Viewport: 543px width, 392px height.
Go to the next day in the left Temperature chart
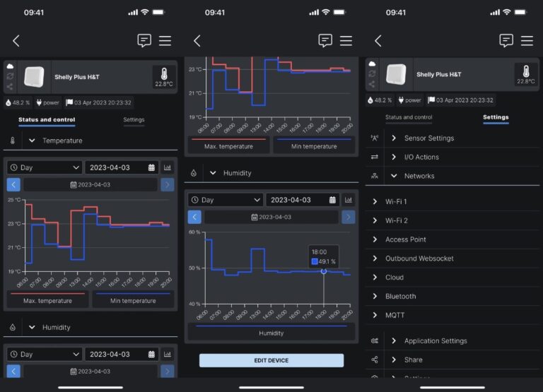pos(168,184)
